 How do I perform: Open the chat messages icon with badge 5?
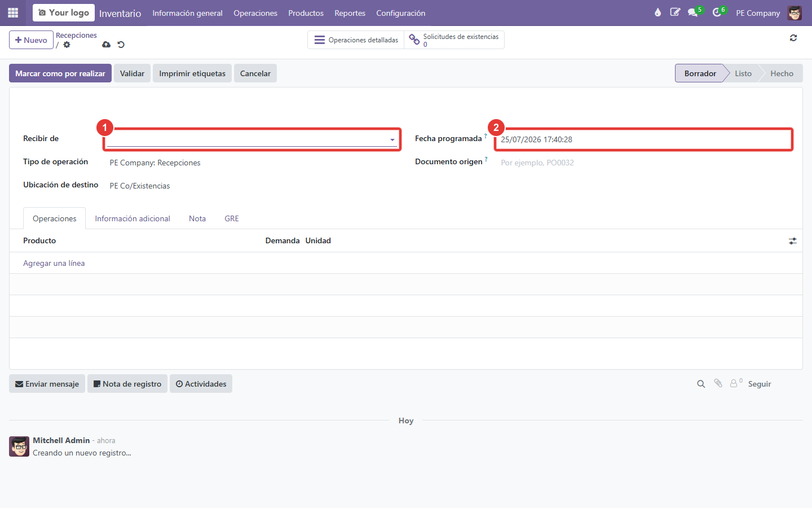(693, 12)
